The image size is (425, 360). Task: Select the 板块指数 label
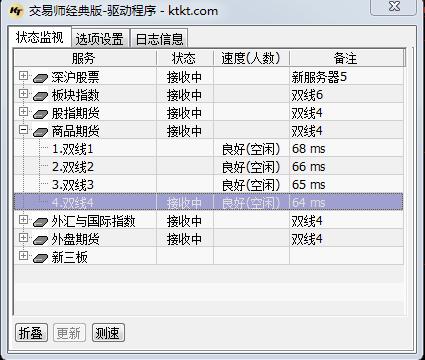pos(76,95)
